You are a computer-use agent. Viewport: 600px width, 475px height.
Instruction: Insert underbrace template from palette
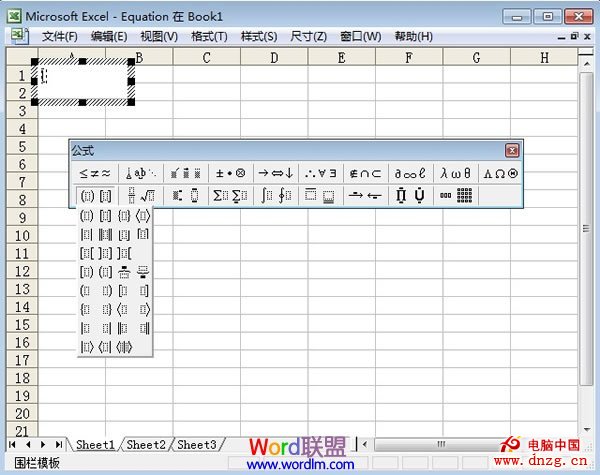coord(143,272)
